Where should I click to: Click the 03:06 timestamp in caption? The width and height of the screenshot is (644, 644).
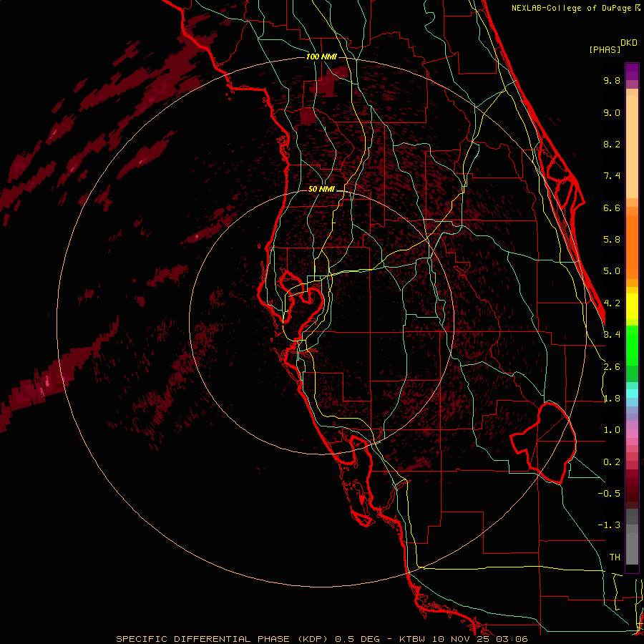click(512, 639)
